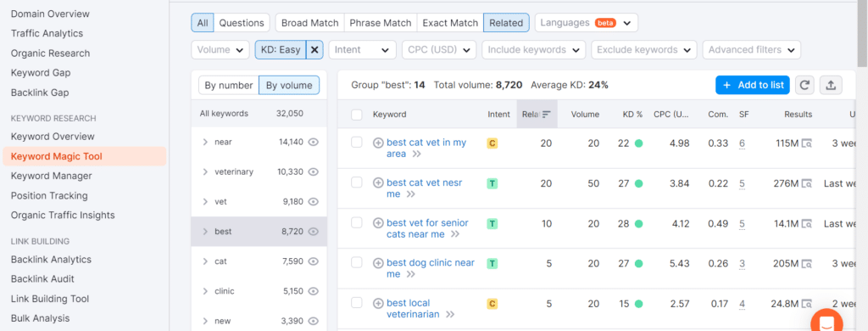This screenshot has width=868, height=331.
Task: Check the box for 'best cat vet nesr me'
Action: point(357,182)
